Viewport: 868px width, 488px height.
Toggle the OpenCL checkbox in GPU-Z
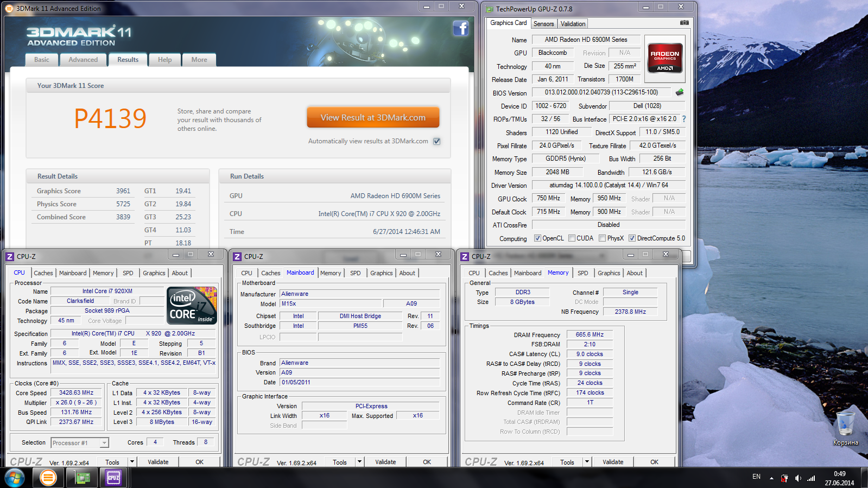pyautogui.click(x=537, y=238)
